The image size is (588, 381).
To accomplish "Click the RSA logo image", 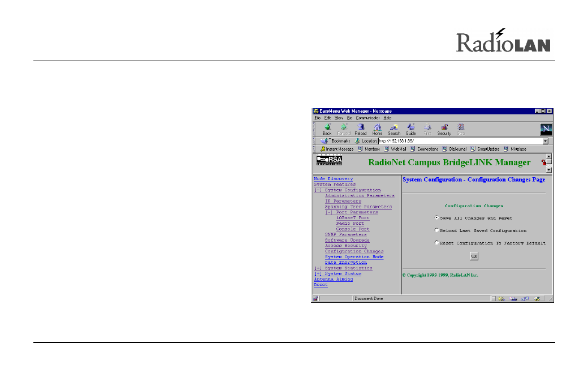I will [x=329, y=160].
